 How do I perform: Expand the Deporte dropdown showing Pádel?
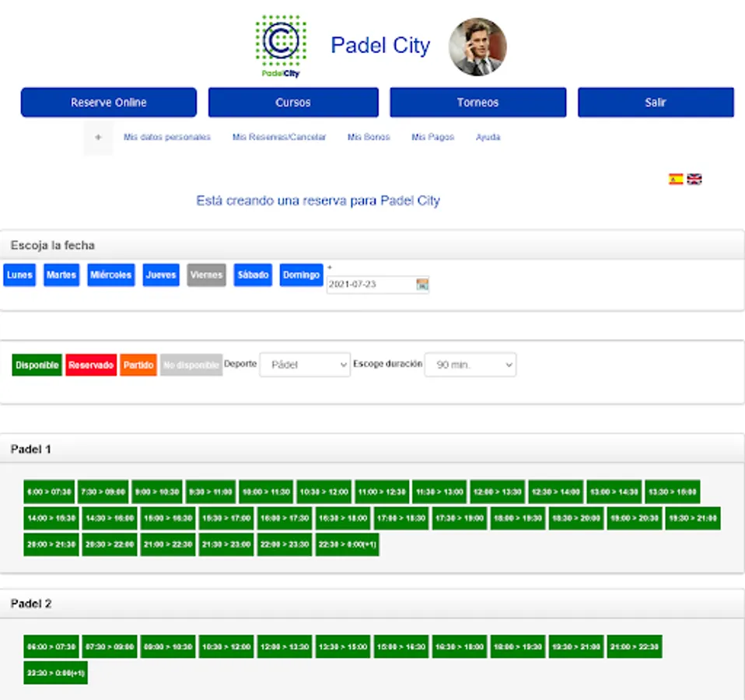(x=305, y=365)
